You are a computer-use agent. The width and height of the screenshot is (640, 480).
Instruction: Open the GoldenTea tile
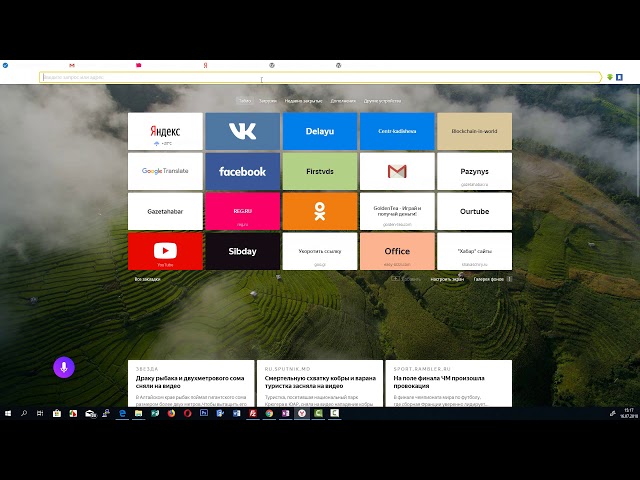(397, 211)
